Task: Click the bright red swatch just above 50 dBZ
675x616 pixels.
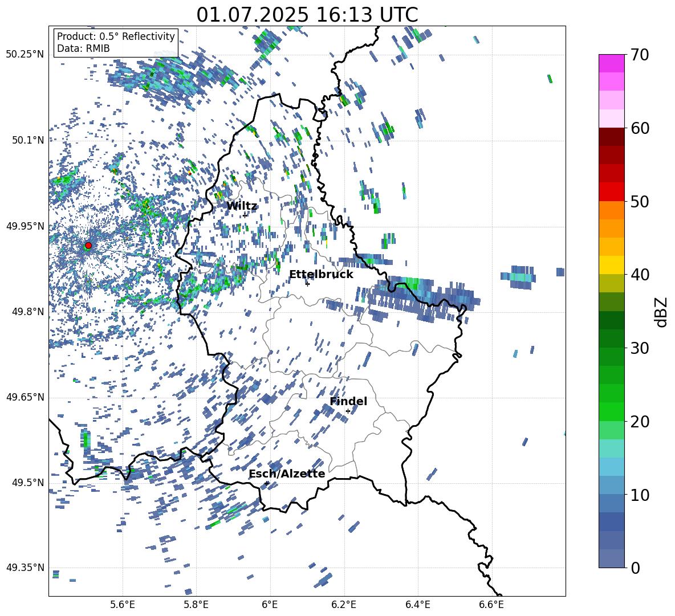Action: pyautogui.click(x=611, y=192)
